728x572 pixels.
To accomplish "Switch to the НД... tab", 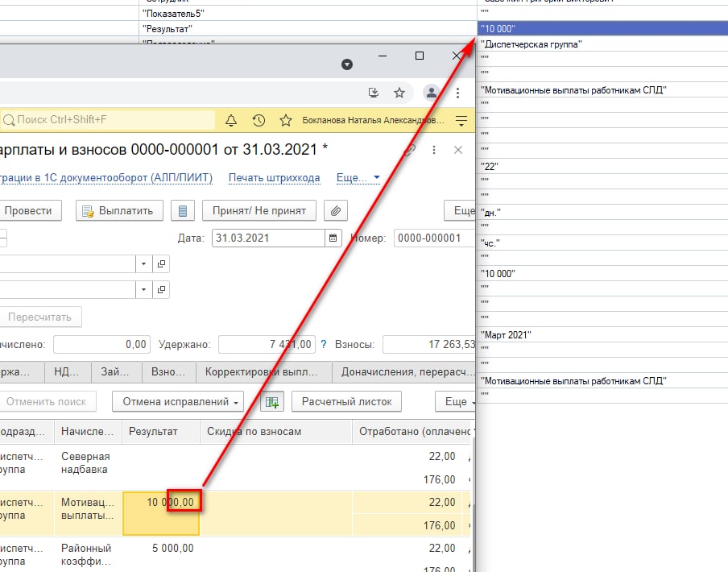I will (66, 372).
